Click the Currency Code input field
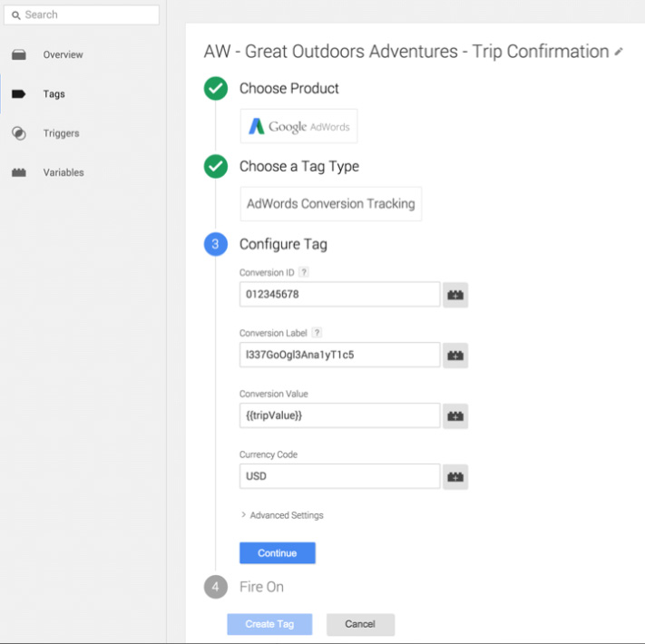The height and width of the screenshot is (644, 645). pyautogui.click(x=340, y=476)
